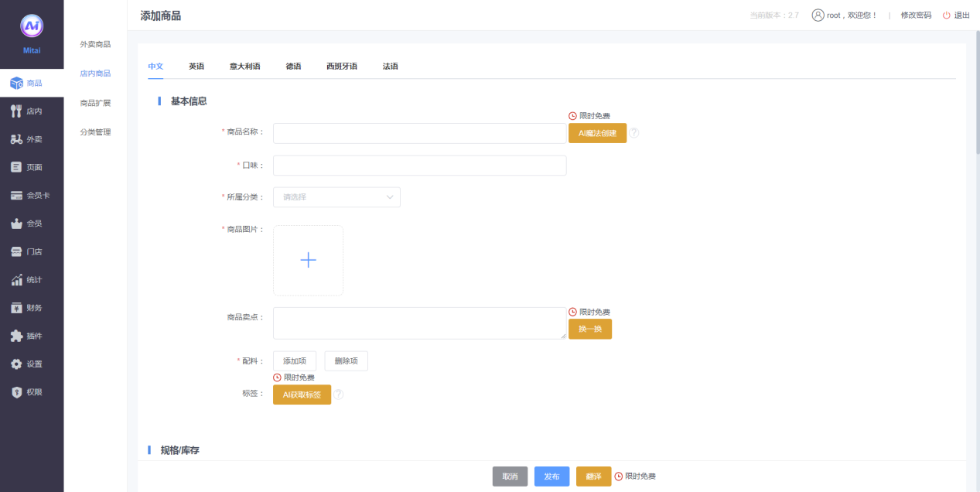Expand the 所属分类 dropdown
This screenshot has width=980, height=492.
click(x=336, y=197)
